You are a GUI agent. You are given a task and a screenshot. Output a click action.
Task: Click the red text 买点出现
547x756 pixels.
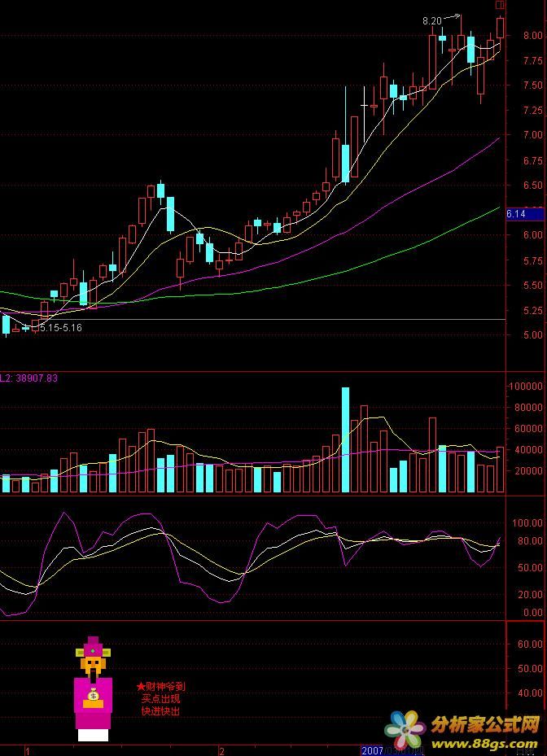coord(160,698)
